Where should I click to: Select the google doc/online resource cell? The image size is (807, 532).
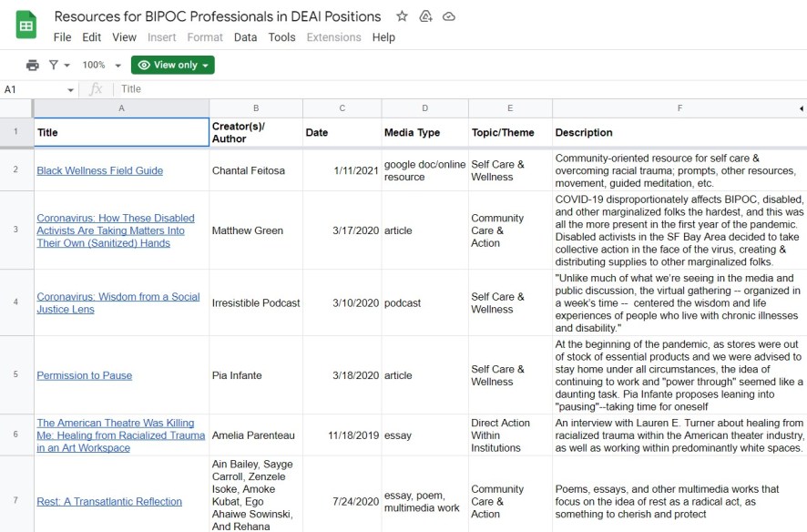point(425,170)
